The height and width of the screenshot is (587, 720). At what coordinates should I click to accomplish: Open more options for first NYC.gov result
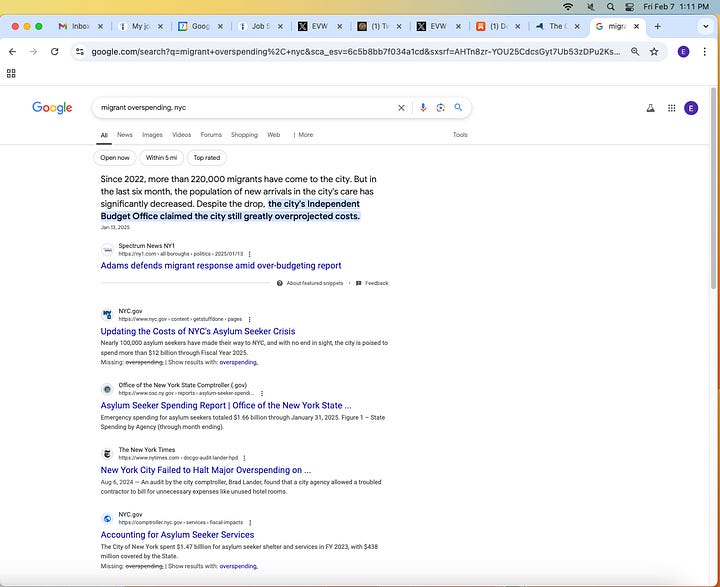[x=249, y=319]
